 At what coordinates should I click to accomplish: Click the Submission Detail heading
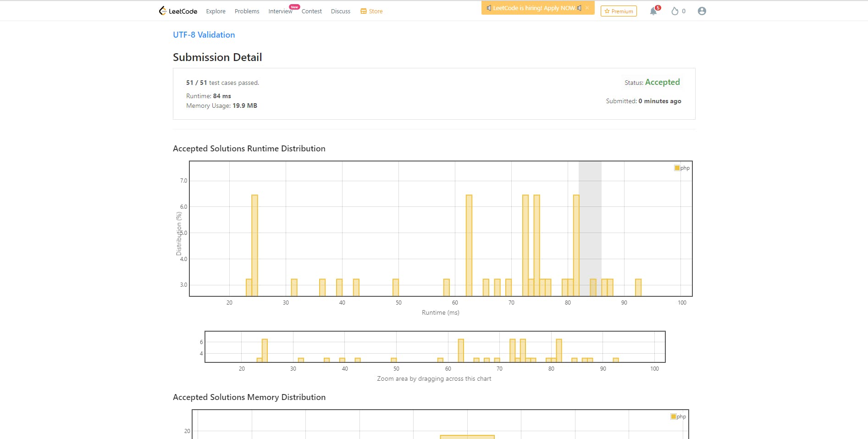tap(217, 57)
